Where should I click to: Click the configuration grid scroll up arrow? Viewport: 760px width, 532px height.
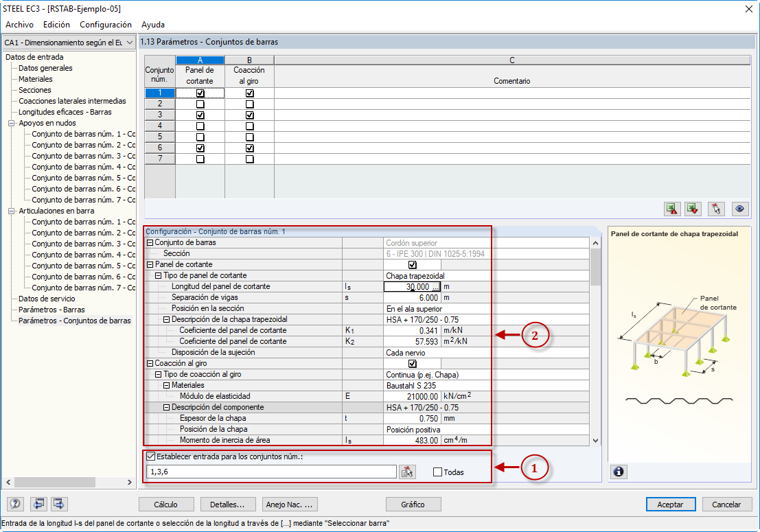click(596, 243)
